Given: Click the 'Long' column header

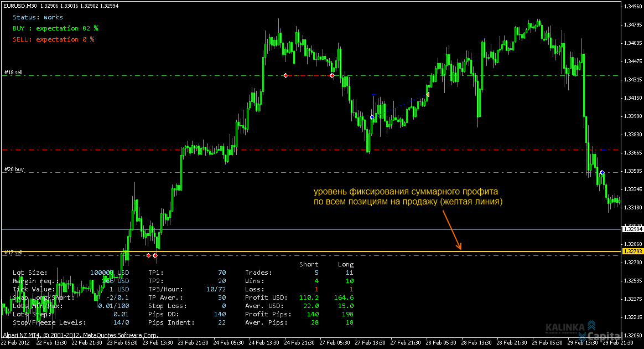Looking at the screenshot, I should point(346,264).
